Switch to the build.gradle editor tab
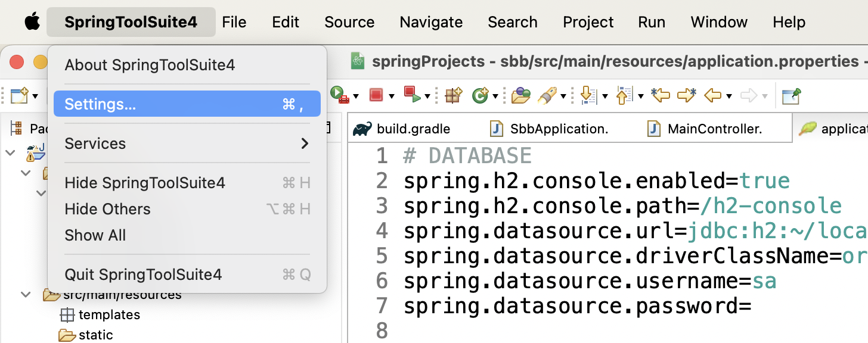The image size is (868, 343). click(402, 129)
